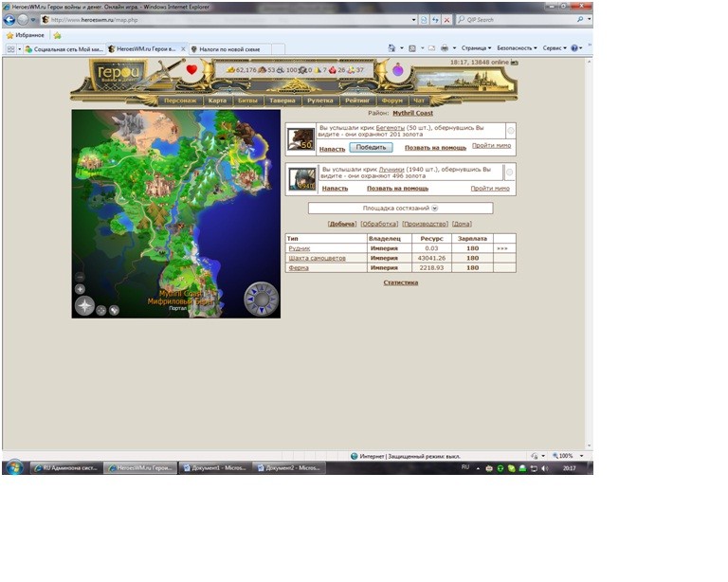Click map zoom out minus button
Image resolution: width=728 pixels, height=582 pixels.
point(80,277)
